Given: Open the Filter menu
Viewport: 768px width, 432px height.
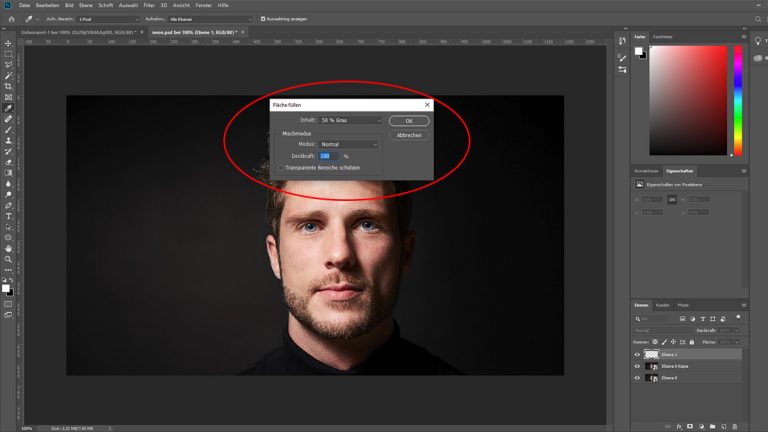Looking at the screenshot, I should click(149, 5).
